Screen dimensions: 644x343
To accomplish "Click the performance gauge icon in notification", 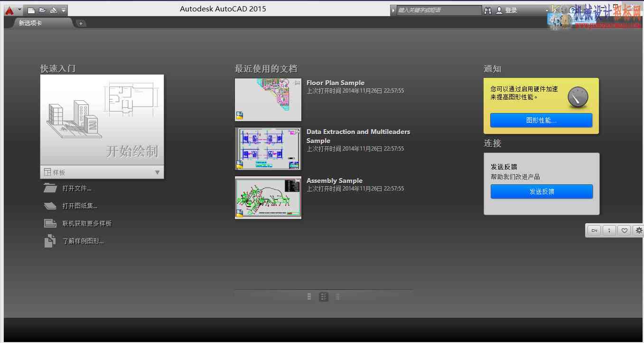I will (x=578, y=97).
